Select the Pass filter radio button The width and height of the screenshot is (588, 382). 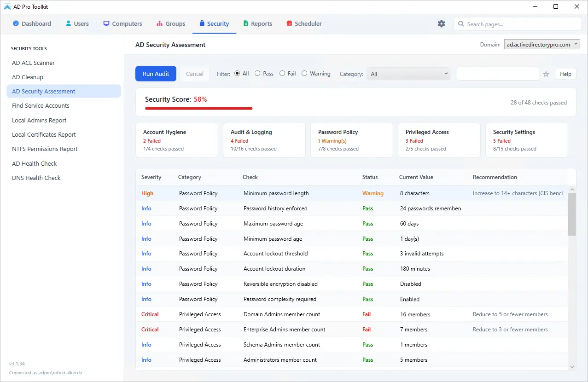[257, 73]
